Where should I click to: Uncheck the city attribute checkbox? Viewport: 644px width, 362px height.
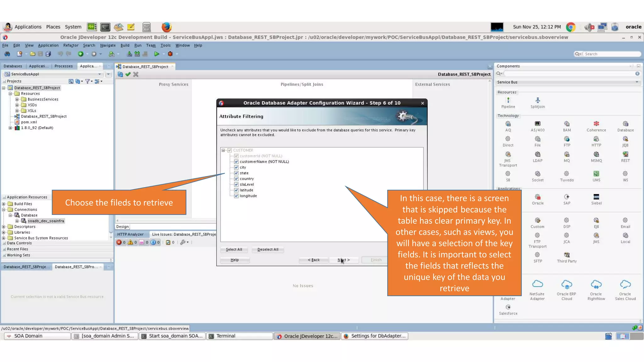click(x=236, y=167)
